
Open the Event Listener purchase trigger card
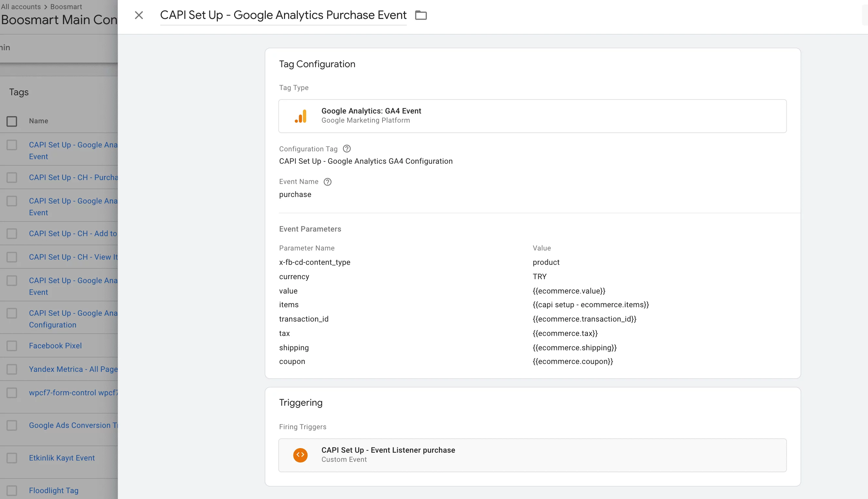coord(532,455)
